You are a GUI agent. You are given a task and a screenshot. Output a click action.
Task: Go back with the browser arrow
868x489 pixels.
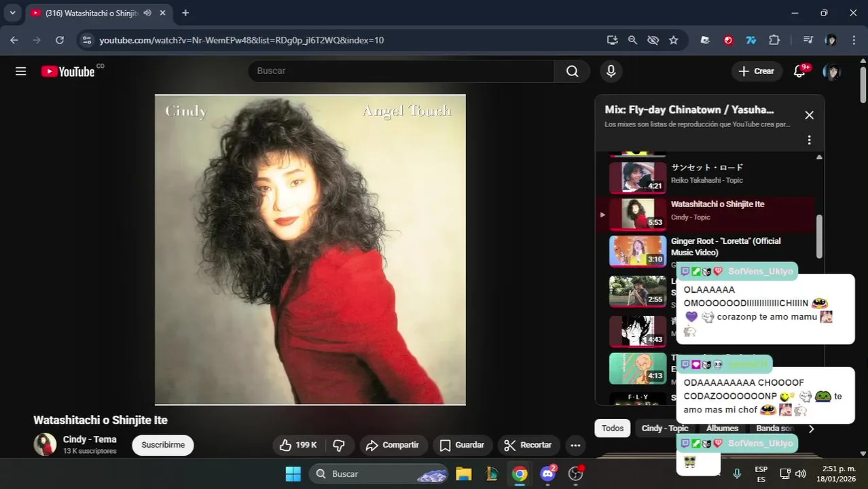[x=14, y=40]
